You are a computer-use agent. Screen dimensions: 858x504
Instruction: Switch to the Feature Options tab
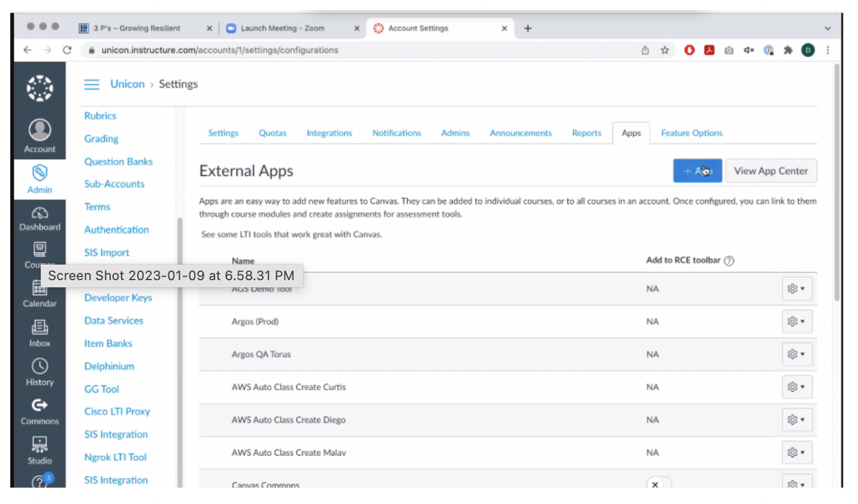(x=691, y=133)
